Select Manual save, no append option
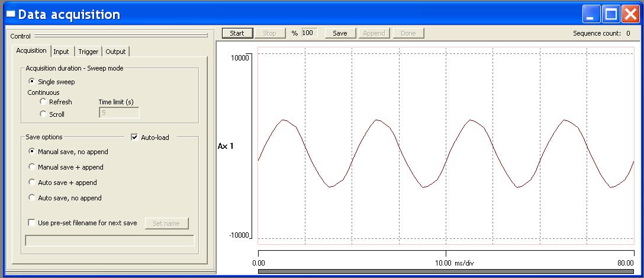Screen dimensions: 644x278 32,152
